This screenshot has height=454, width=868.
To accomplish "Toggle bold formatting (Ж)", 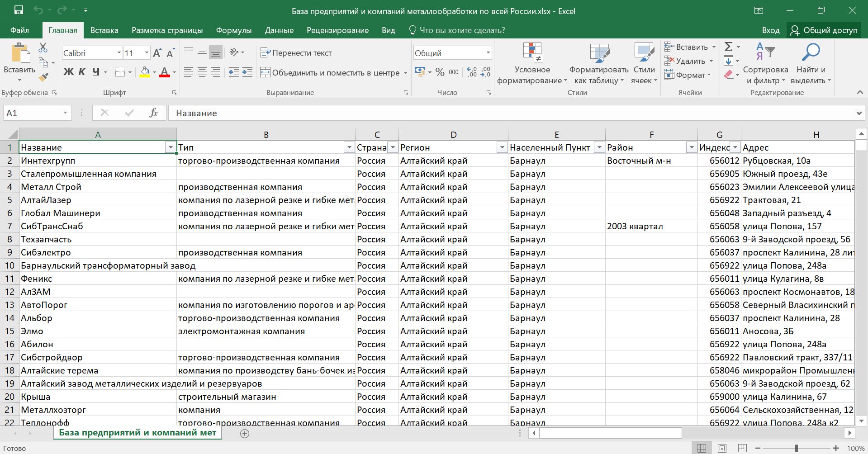I will (x=68, y=72).
